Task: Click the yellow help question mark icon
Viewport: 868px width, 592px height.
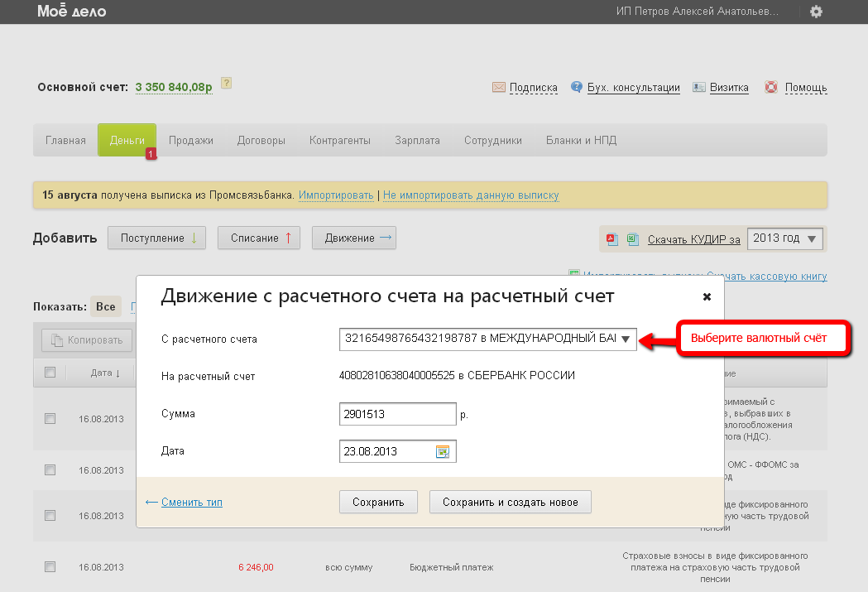Action: tap(226, 83)
